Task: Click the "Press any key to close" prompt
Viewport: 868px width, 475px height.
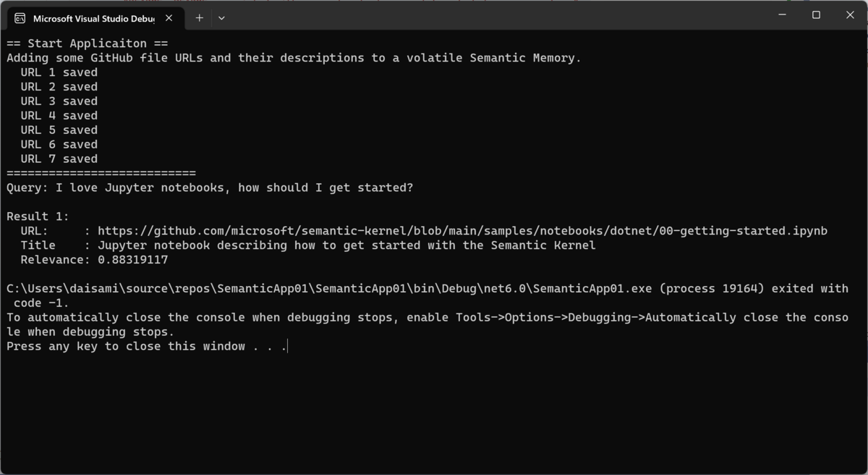Action: [x=147, y=346]
